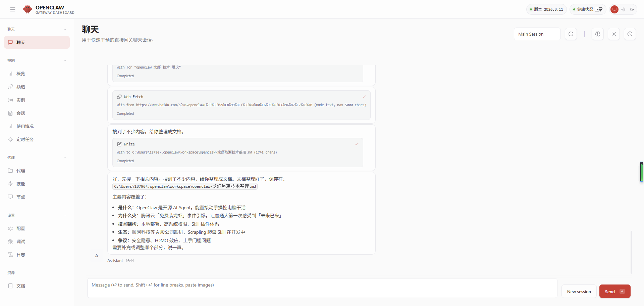Screen dimensions: 644x306
Task: Focus the Message input field
Action: pyautogui.click(x=322, y=288)
